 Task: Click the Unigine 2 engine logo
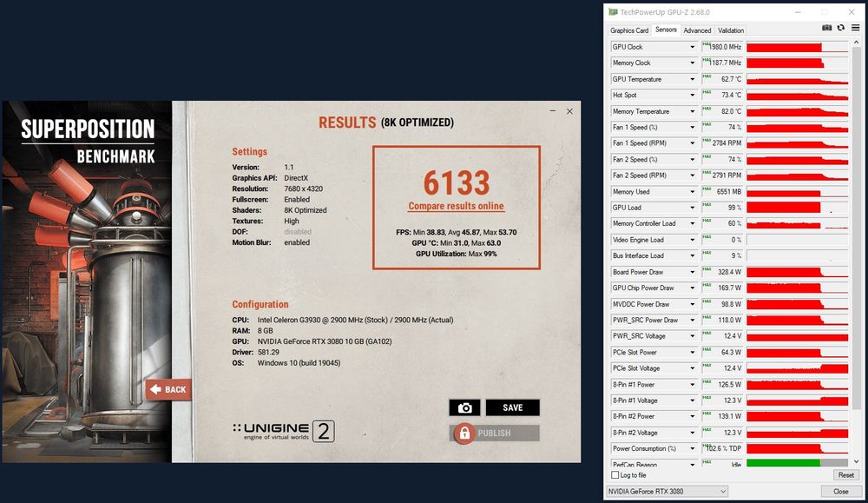(284, 431)
